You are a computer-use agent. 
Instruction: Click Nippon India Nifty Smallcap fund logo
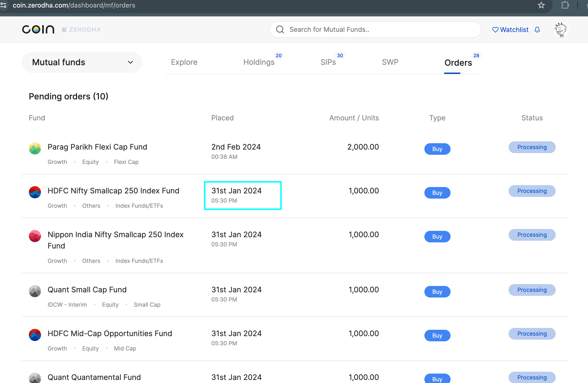pyautogui.click(x=35, y=236)
